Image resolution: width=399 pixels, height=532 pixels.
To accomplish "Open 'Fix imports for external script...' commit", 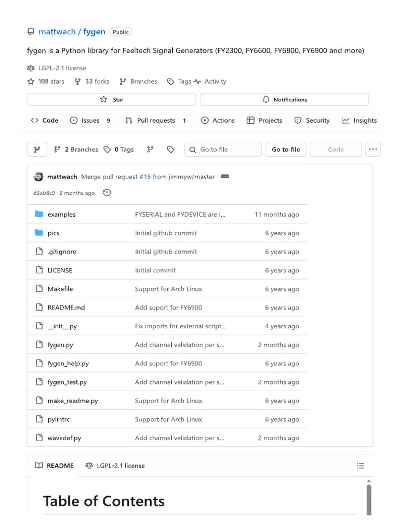I will coord(181,326).
